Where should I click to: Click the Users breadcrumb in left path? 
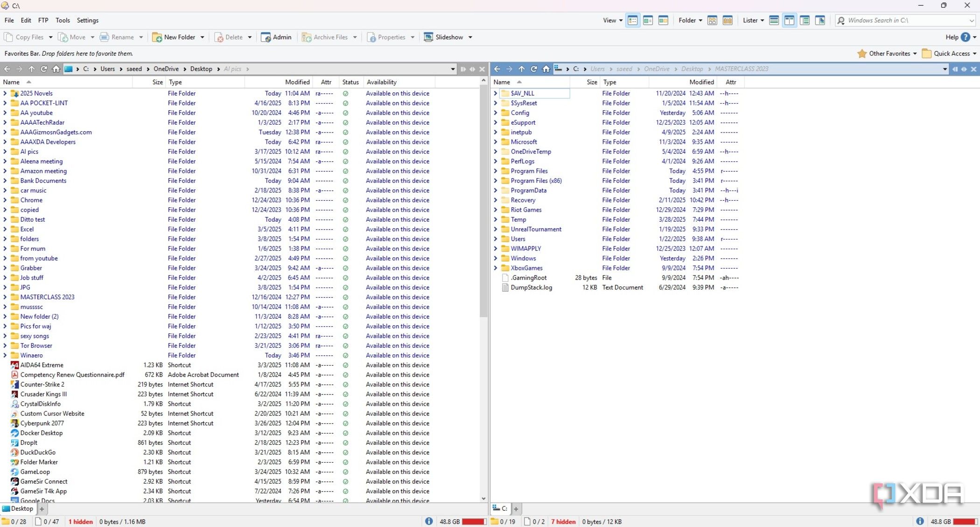[107, 69]
